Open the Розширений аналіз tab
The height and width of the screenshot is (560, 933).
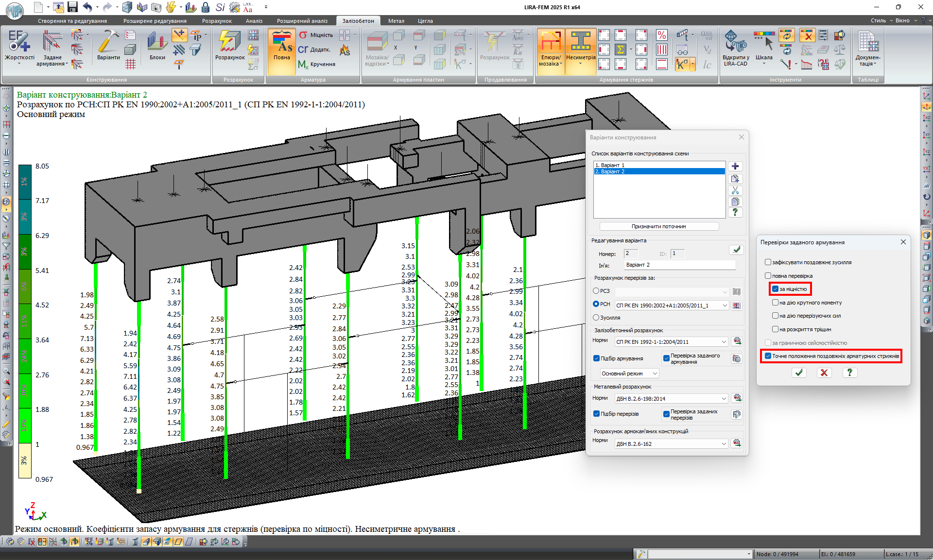pyautogui.click(x=302, y=21)
